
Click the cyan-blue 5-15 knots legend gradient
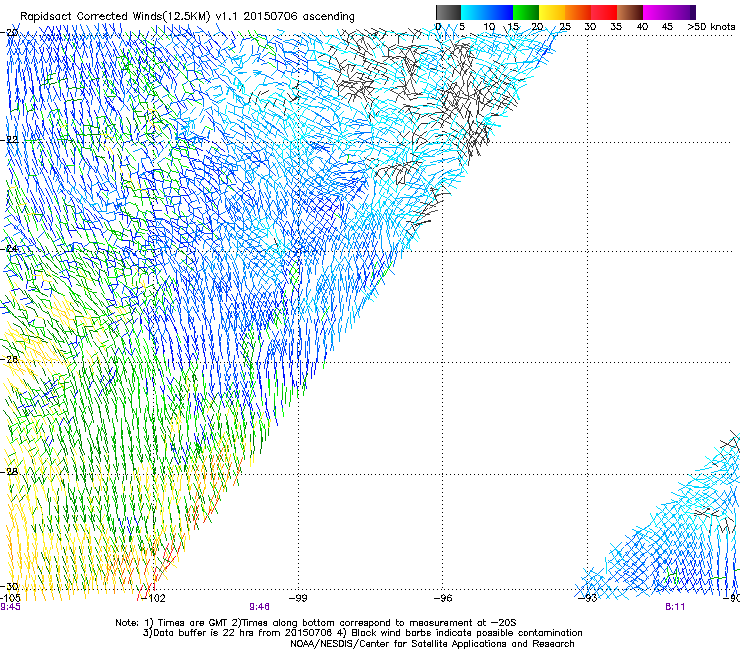[x=487, y=12]
